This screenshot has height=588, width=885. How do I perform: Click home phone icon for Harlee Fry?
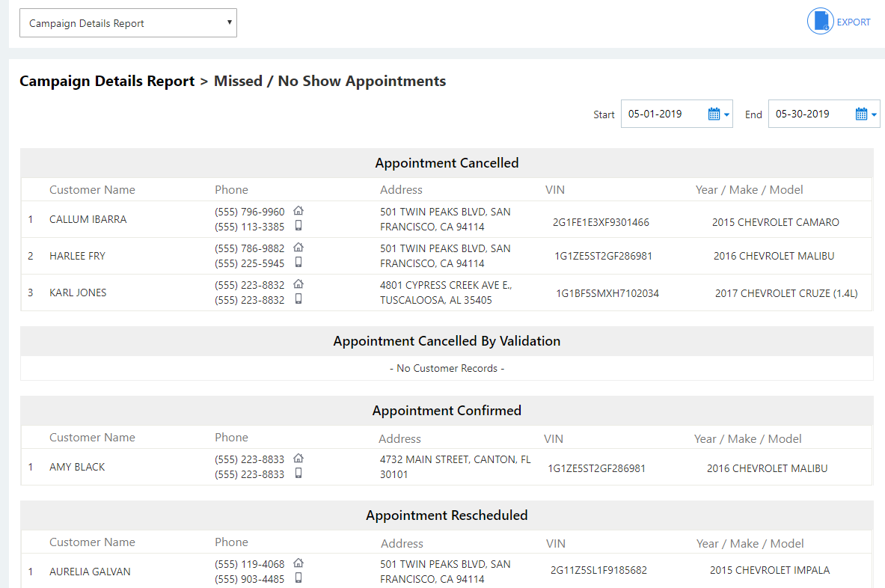(x=298, y=247)
